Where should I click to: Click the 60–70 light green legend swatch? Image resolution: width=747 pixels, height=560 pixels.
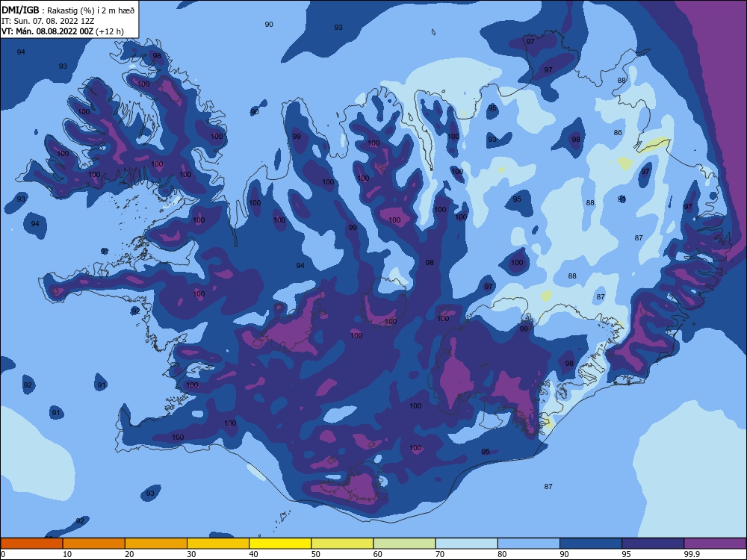pyautogui.click(x=404, y=544)
